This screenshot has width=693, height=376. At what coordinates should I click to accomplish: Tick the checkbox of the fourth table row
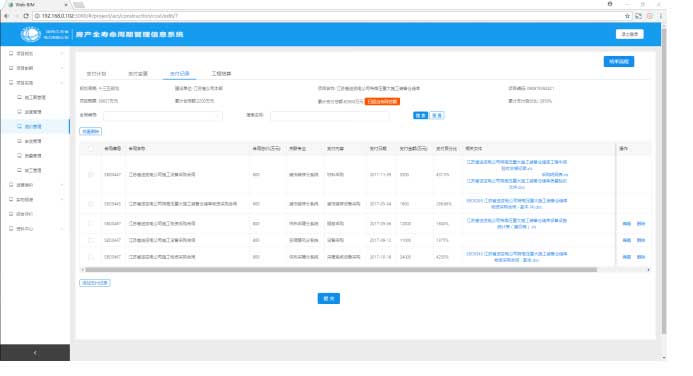tap(91, 240)
